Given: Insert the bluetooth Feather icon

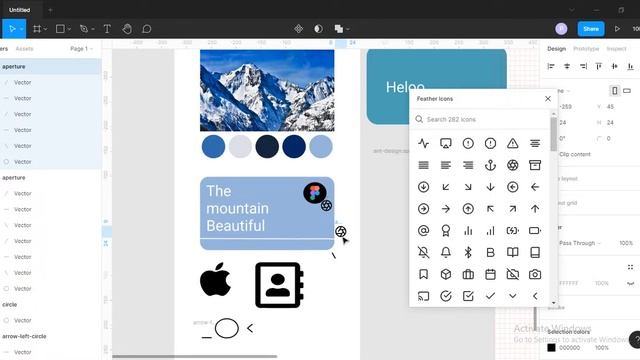Looking at the screenshot, I should pos(468,252).
